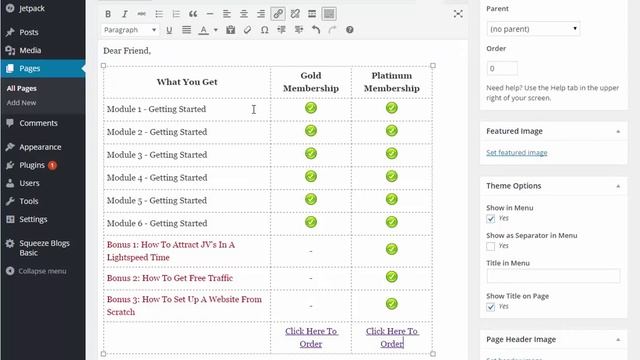Image resolution: width=640 pixels, height=360 pixels.
Task: Undo the last edit
Action: tap(316, 30)
